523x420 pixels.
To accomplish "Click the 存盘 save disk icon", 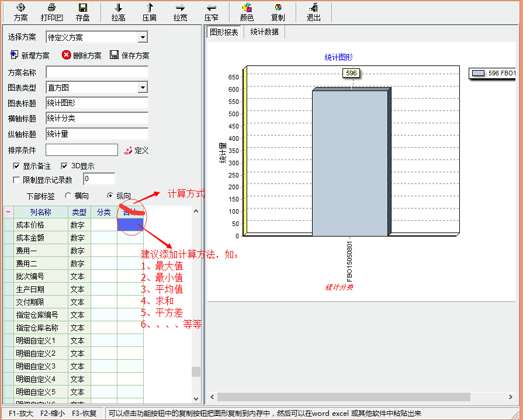I will pos(82,8).
